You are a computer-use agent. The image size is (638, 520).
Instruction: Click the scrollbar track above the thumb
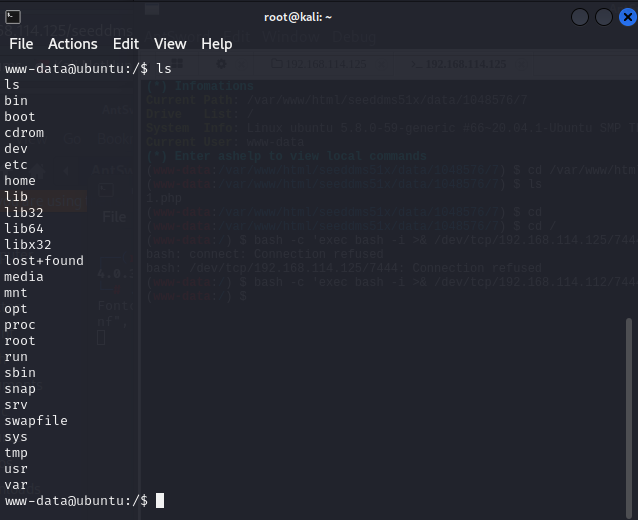(x=629, y=200)
